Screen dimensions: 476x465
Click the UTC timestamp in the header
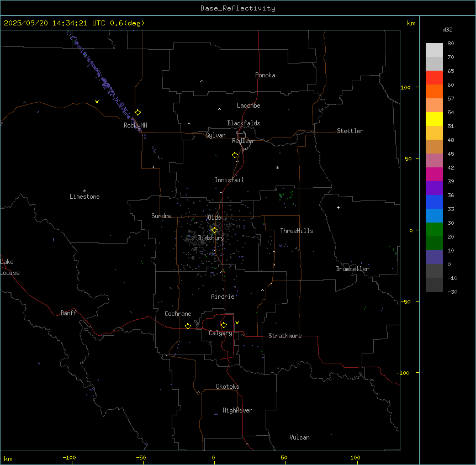[74, 23]
